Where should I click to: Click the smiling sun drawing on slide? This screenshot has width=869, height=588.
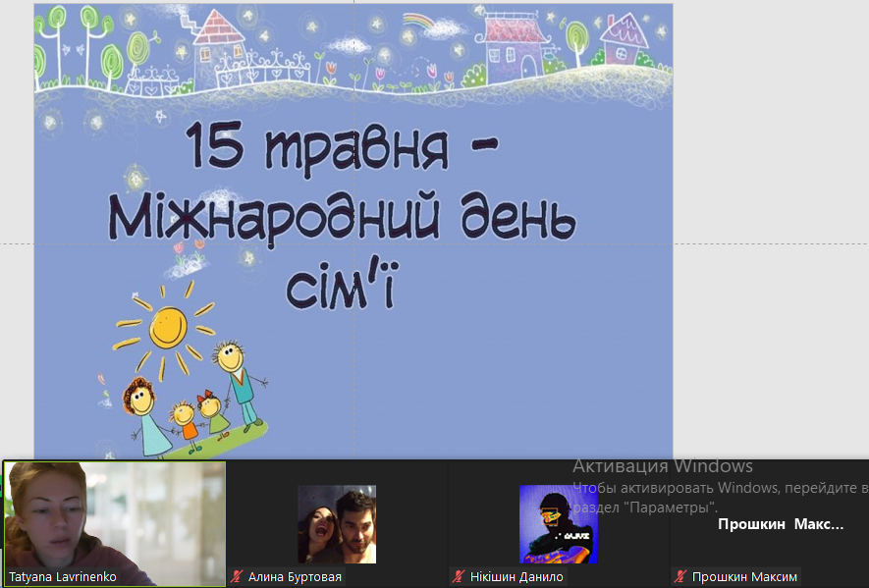[x=168, y=325]
